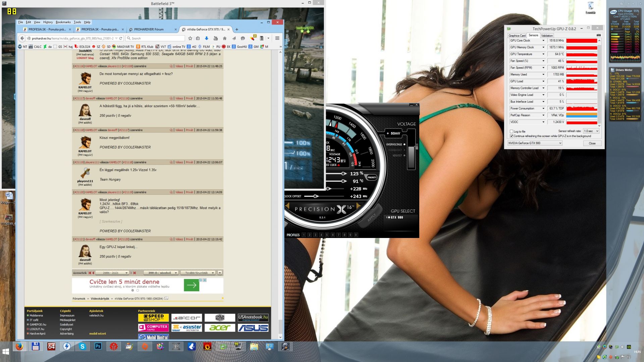Open the Sensor refresh rate combo box
The height and width of the screenshot is (362, 644).
tap(591, 131)
